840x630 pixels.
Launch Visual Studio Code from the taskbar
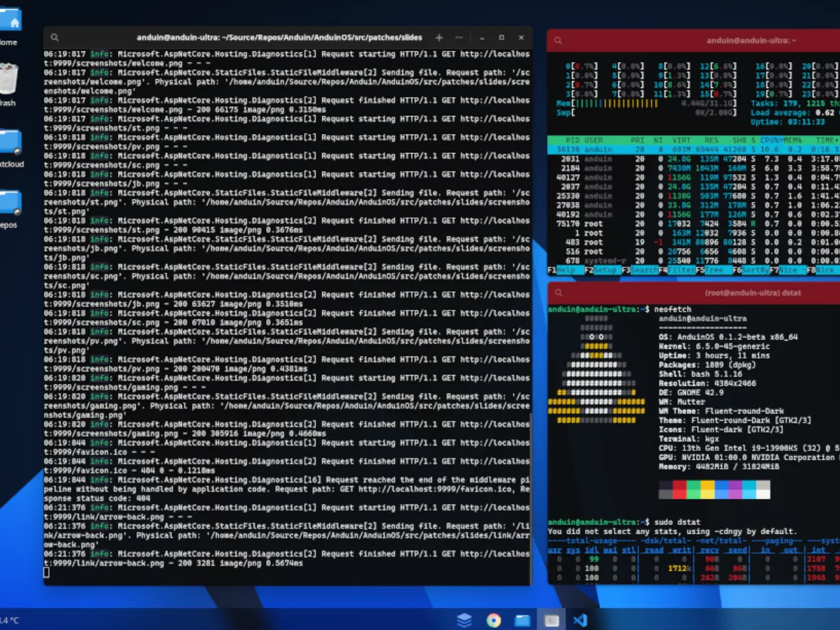coord(581,619)
